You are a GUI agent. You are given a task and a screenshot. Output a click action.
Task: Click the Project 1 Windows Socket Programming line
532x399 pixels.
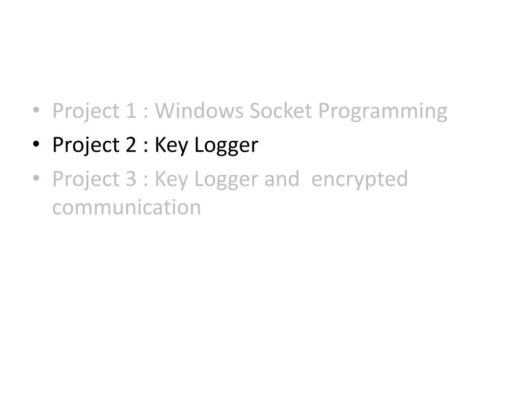pyautogui.click(x=250, y=111)
